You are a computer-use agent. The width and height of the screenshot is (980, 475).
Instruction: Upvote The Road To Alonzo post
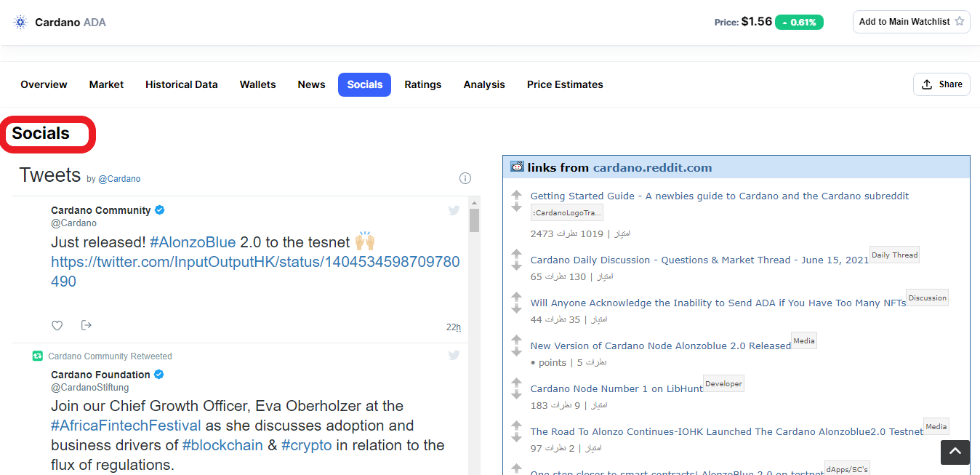516,426
